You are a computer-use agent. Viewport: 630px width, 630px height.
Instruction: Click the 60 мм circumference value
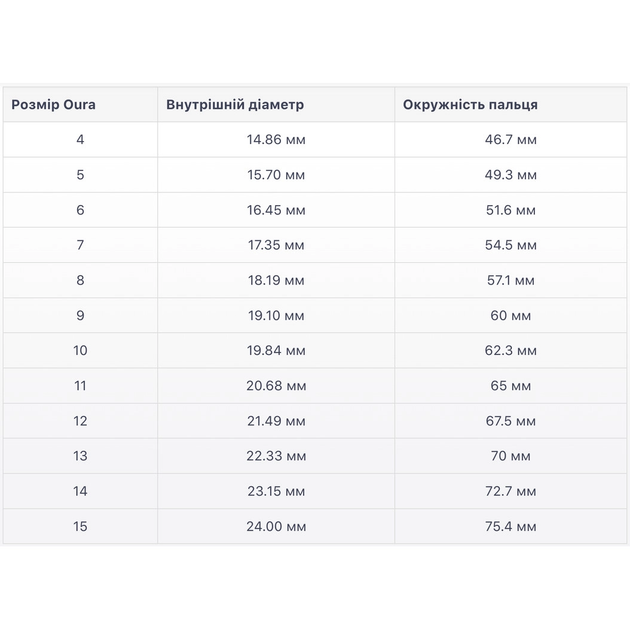tap(511, 315)
